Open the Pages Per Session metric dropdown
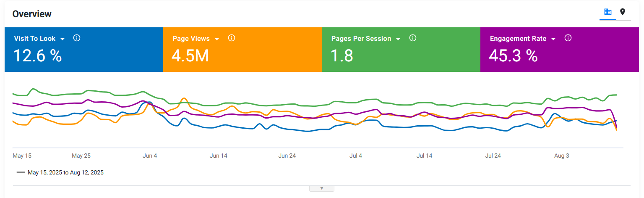 tap(398, 39)
